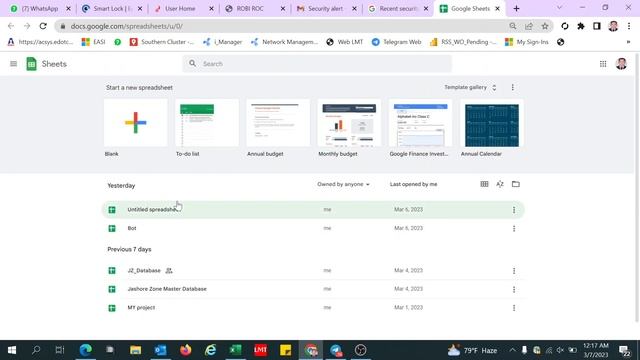Open the taskbar clock showing 12:17 AM

click(596, 350)
